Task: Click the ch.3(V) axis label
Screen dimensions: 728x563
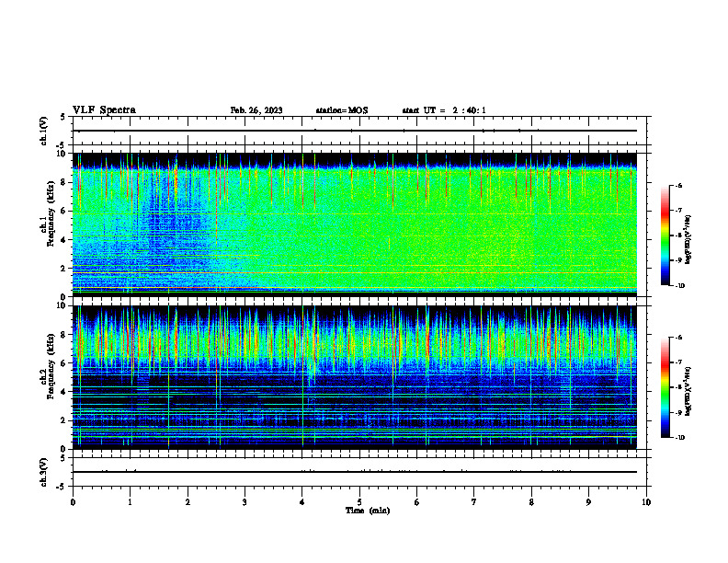Action: click(x=44, y=472)
